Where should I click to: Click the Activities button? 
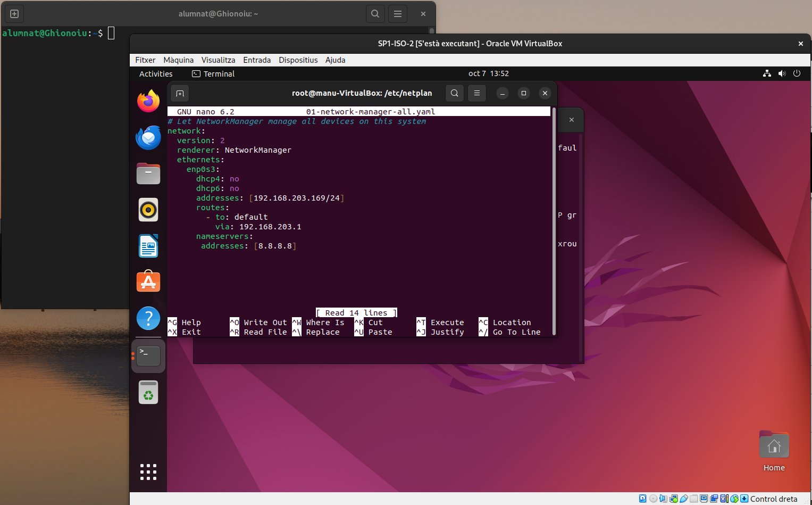pos(156,74)
